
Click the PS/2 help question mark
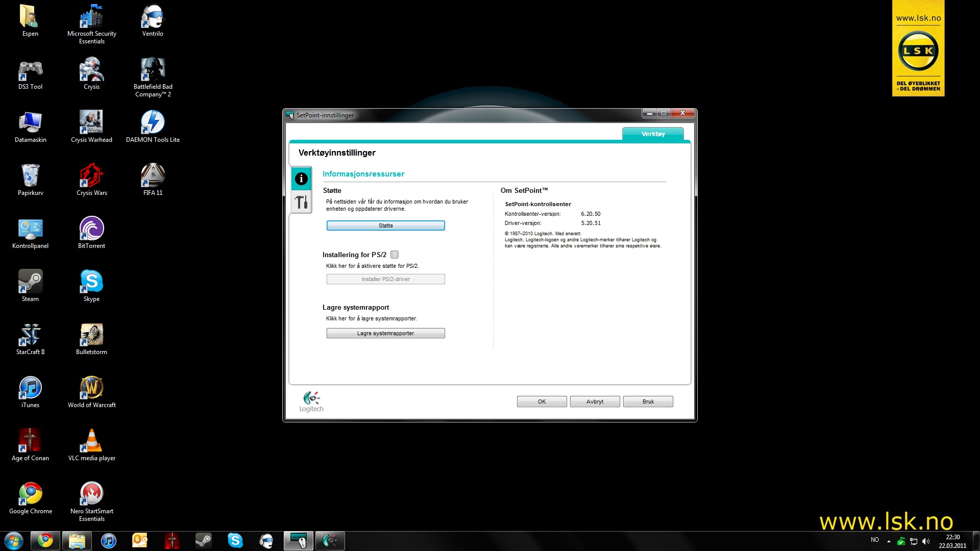(x=395, y=255)
